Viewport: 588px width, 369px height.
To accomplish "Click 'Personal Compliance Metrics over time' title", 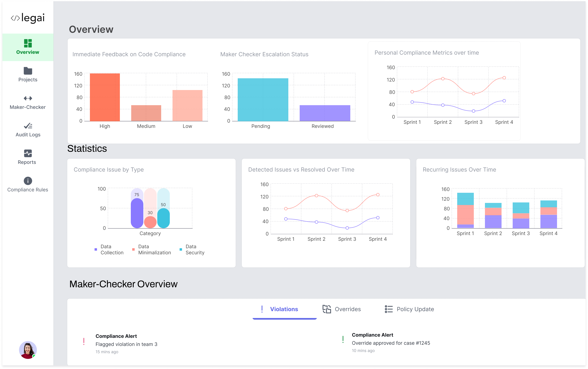I will point(427,53).
